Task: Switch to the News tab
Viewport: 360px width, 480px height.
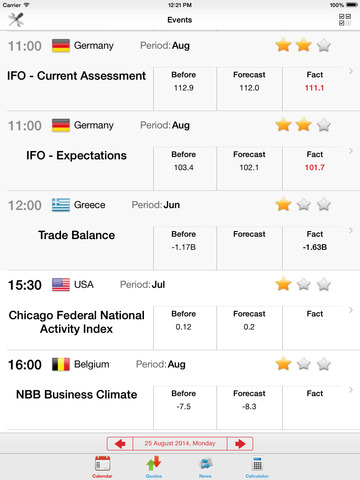Action: pos(205,467)
